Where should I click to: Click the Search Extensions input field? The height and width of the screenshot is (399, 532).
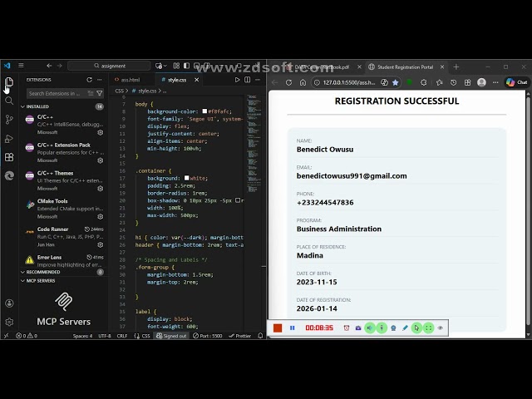(x=57, y=93)
